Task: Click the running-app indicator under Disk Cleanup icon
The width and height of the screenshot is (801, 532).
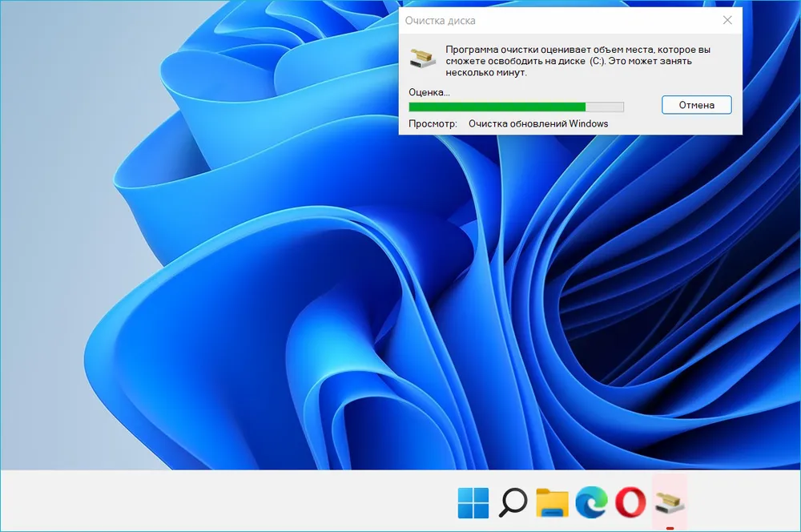Action: [x=670, y=527]
